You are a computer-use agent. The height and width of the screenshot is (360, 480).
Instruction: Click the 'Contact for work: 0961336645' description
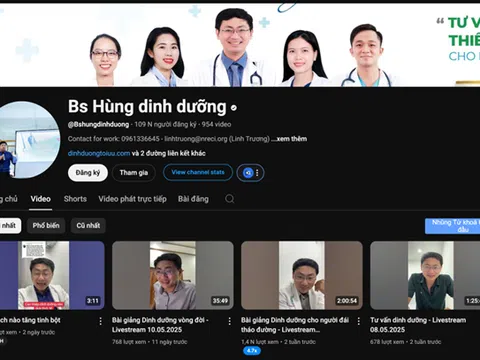[169, 139]
